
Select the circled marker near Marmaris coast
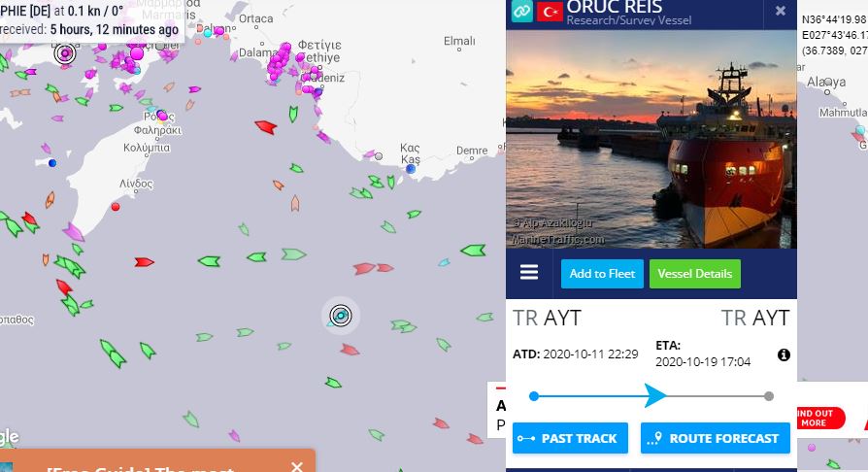(x=65, y=53)
